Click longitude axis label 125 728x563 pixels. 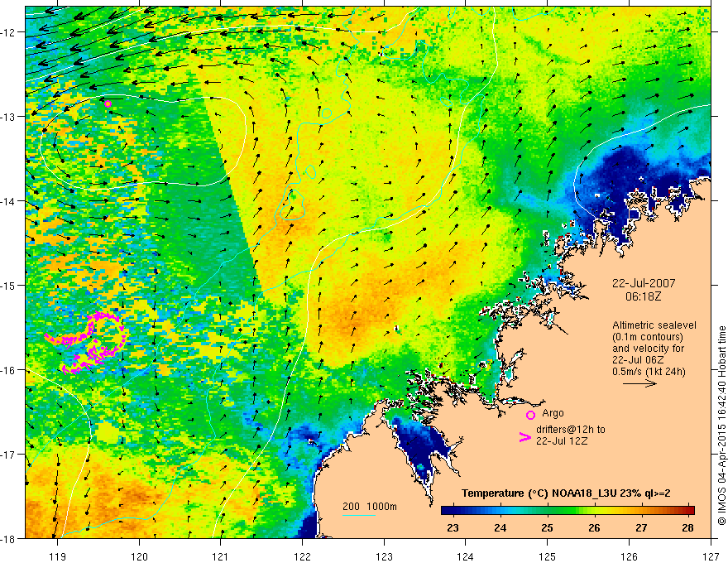click(x=548, y=556)
